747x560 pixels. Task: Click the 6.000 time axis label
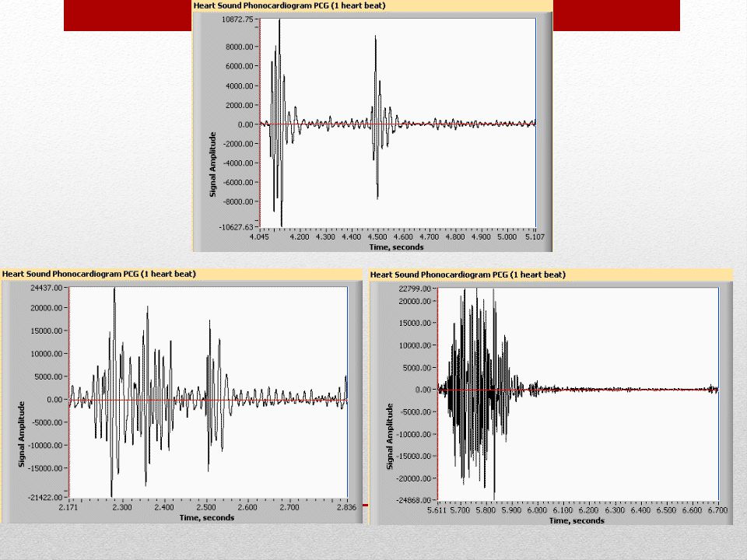538,510
